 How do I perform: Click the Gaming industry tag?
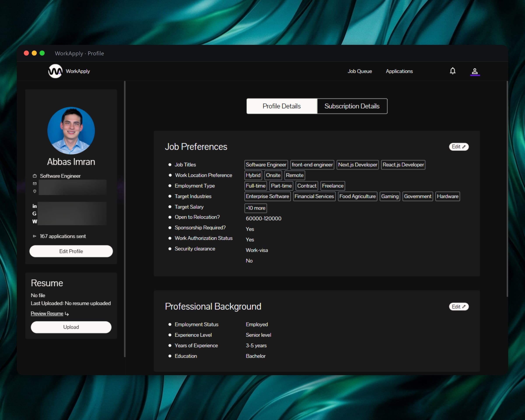tap(390, 196)
